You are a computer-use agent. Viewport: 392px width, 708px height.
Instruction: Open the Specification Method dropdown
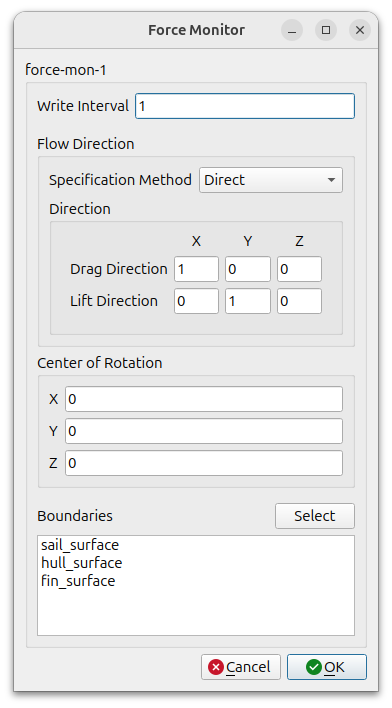click(271, 180)
